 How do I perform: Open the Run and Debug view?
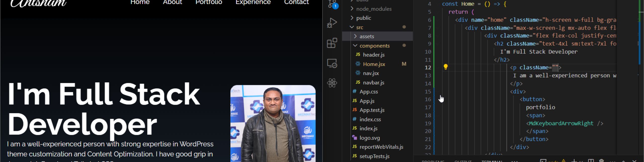pyautogui.click(x=332, y=23)
